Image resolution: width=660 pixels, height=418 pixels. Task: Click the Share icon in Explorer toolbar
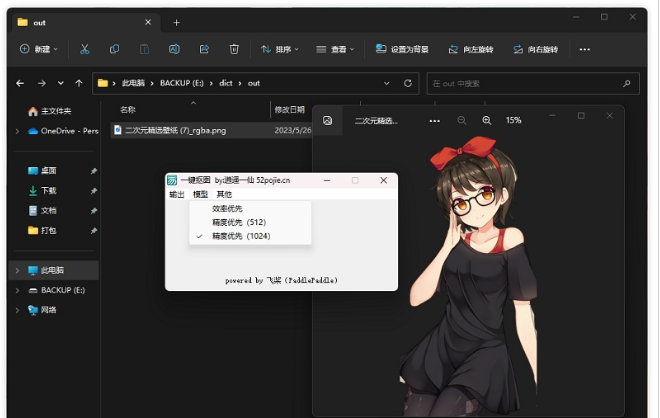point(204,49)
